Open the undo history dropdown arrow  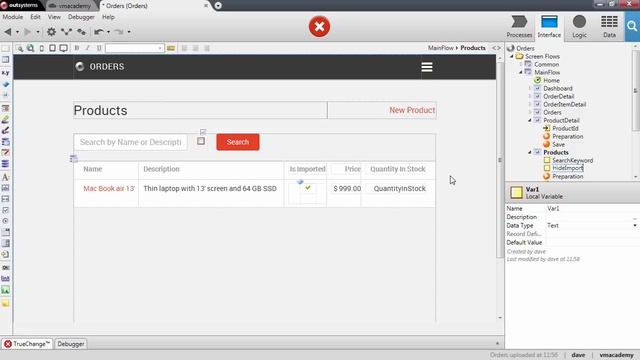click(x=109, y=32)
